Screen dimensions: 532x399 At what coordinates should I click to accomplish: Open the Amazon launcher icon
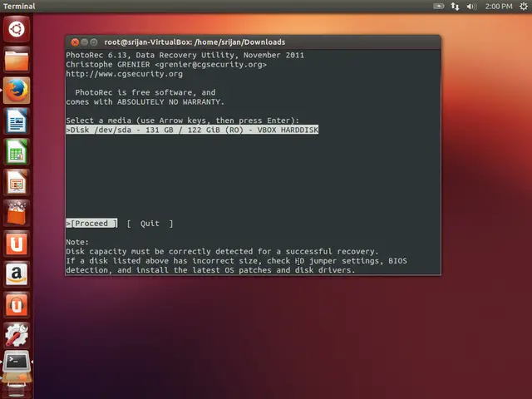[17, 273]
